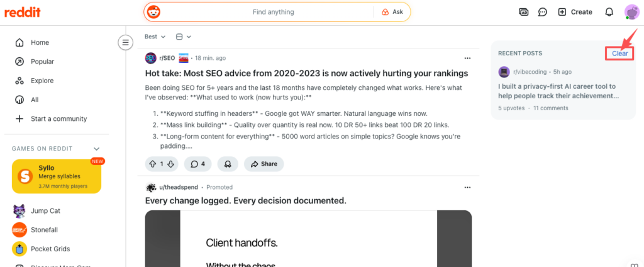Click the advertise icon in the header

click(523, 12)
